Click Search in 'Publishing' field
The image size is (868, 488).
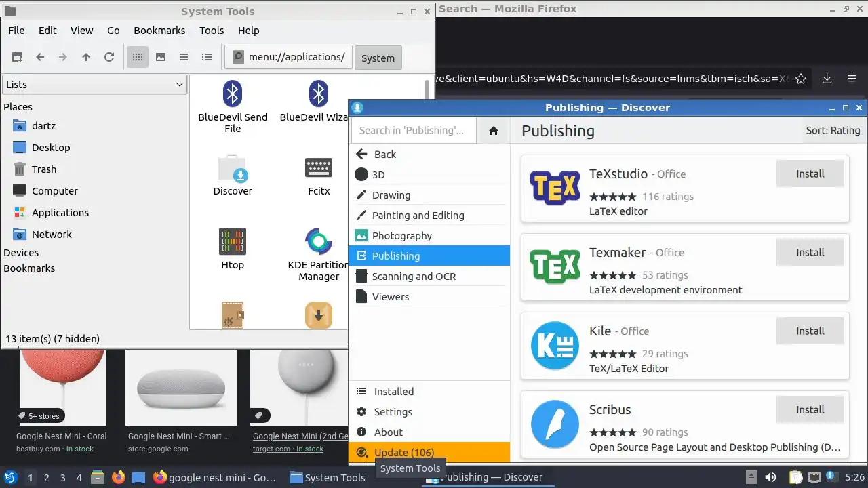[x=414, y=131]
